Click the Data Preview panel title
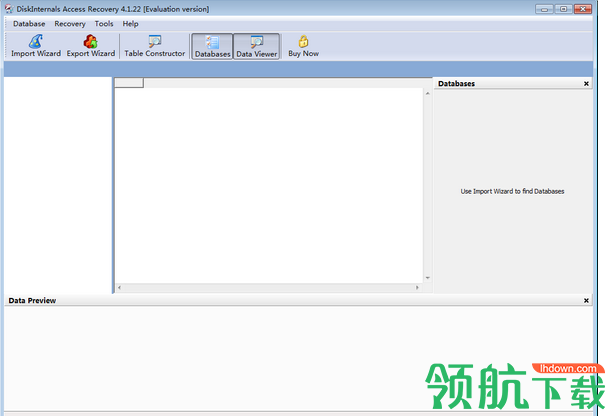This screenshot has height=416, width=605. [32, 301]
